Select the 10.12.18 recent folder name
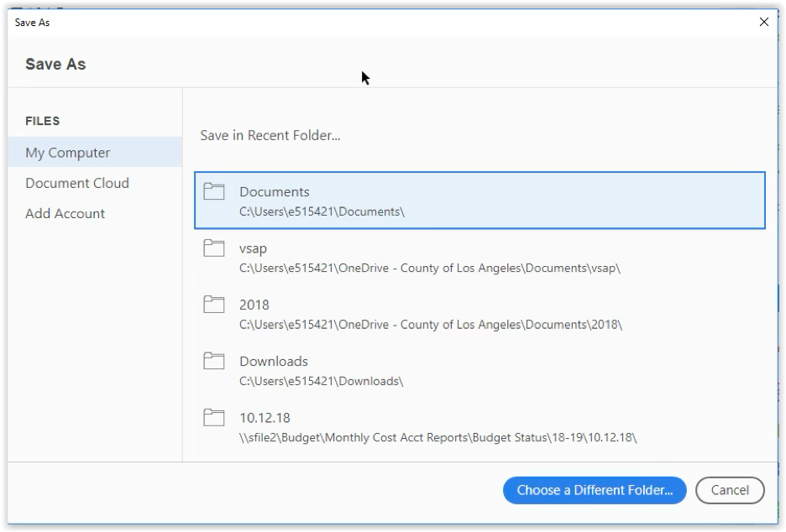The image size is (786, 532). [x=265, y=418]
